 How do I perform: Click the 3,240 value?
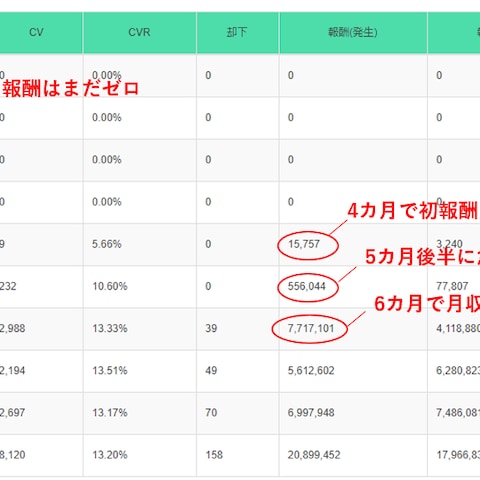tap(449, 244)
